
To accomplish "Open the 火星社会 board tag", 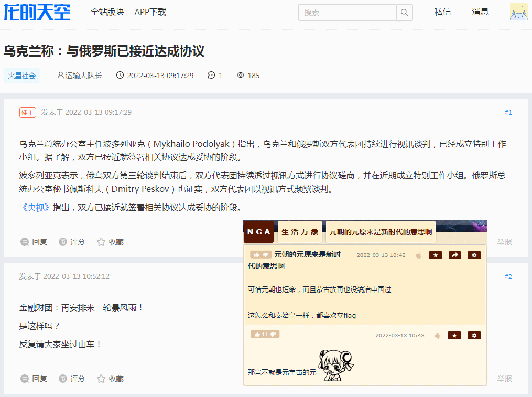I will click(21, 76).
